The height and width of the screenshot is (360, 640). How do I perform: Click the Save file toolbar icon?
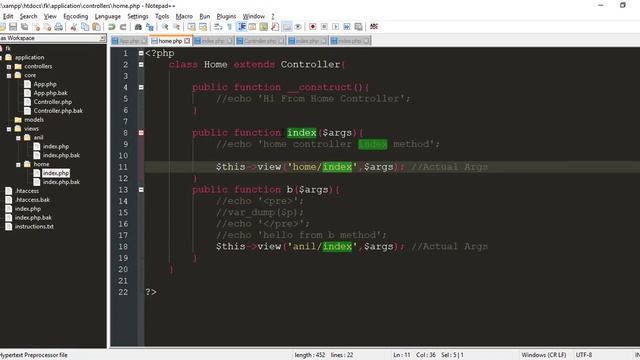(13, 27)
